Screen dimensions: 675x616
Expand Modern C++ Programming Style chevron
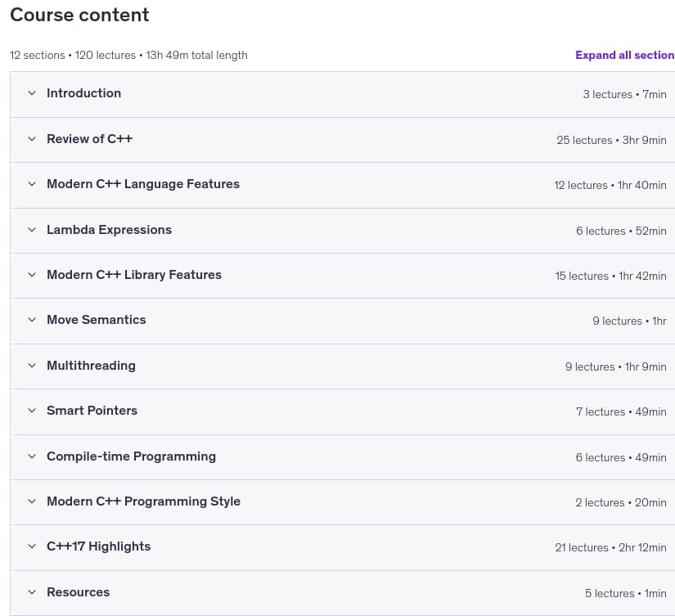click(32, 501)
